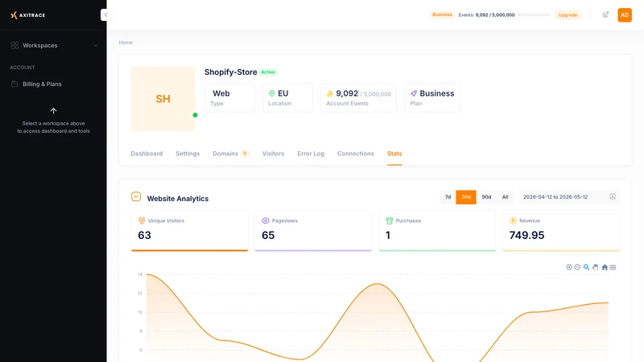The width and height of the screenshot is (644, 362).
Task: Open the Error Log tab
Action: click(311, 154)
